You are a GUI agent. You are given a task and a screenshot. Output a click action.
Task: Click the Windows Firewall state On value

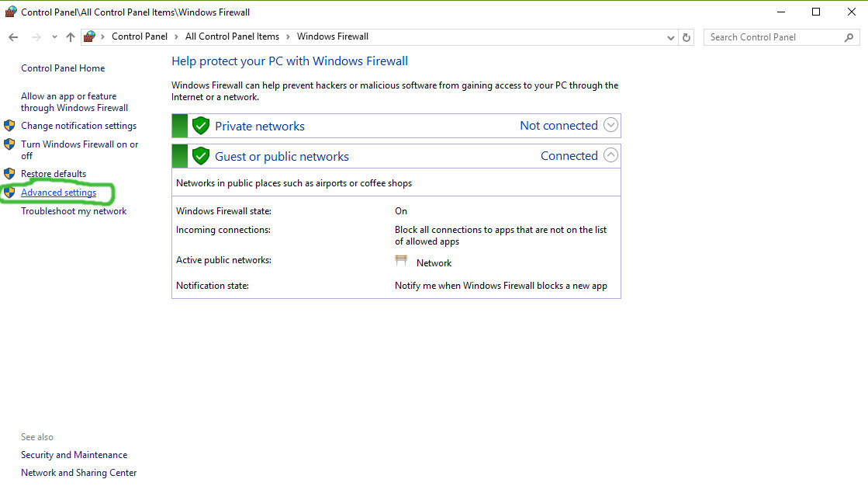tap(401, 211)
